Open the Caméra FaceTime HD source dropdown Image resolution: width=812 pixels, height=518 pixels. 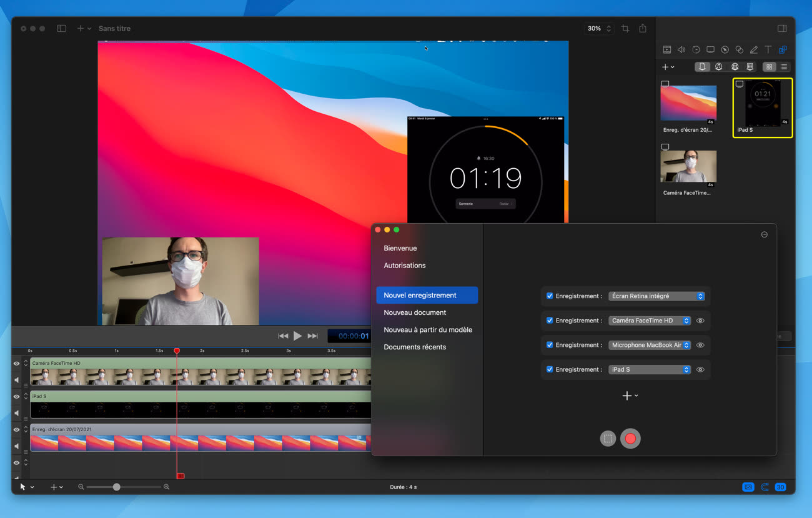click(x=650, y=321)
